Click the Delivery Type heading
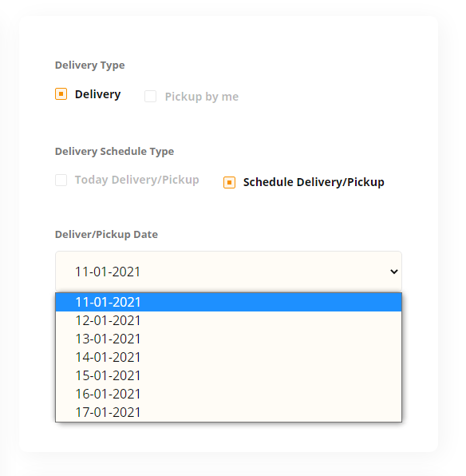The image size is (466, 476). (x=90, y=65)
